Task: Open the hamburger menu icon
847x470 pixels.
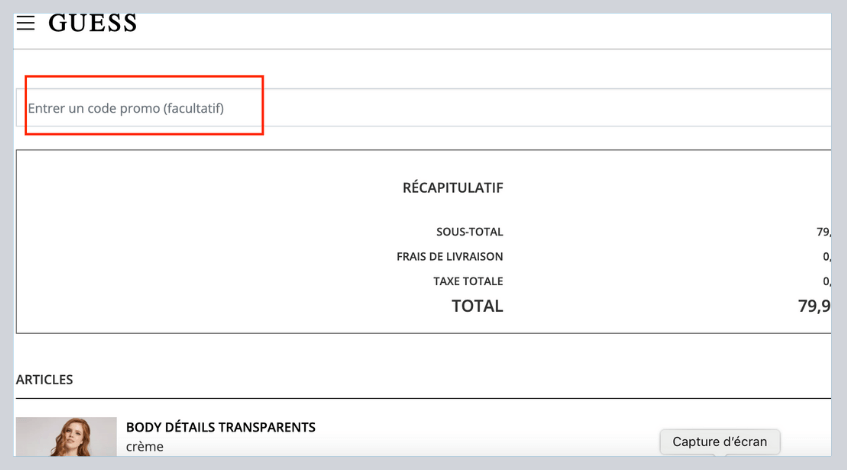Action: tap(26, 23)
